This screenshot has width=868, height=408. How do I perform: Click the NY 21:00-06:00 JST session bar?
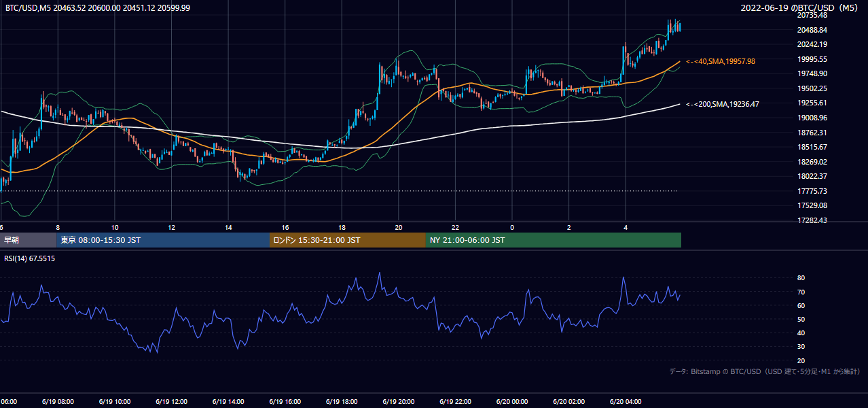click(554, 240)
